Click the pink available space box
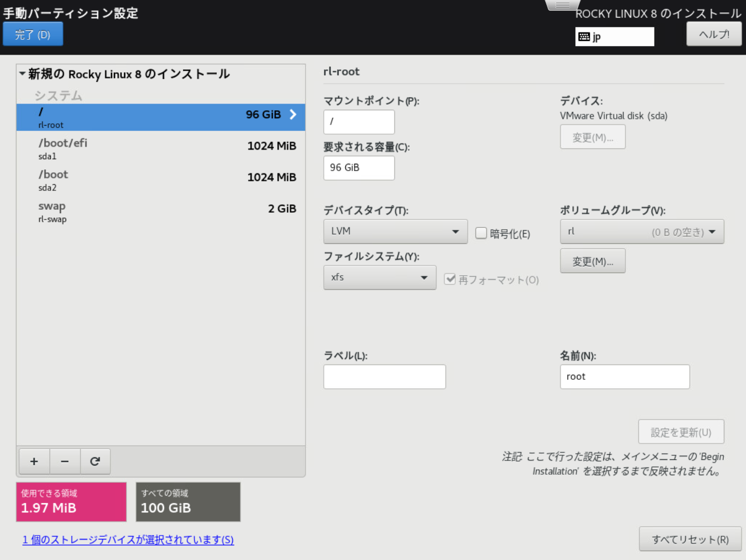The image size is (746, 560). (x=71, y=501)
